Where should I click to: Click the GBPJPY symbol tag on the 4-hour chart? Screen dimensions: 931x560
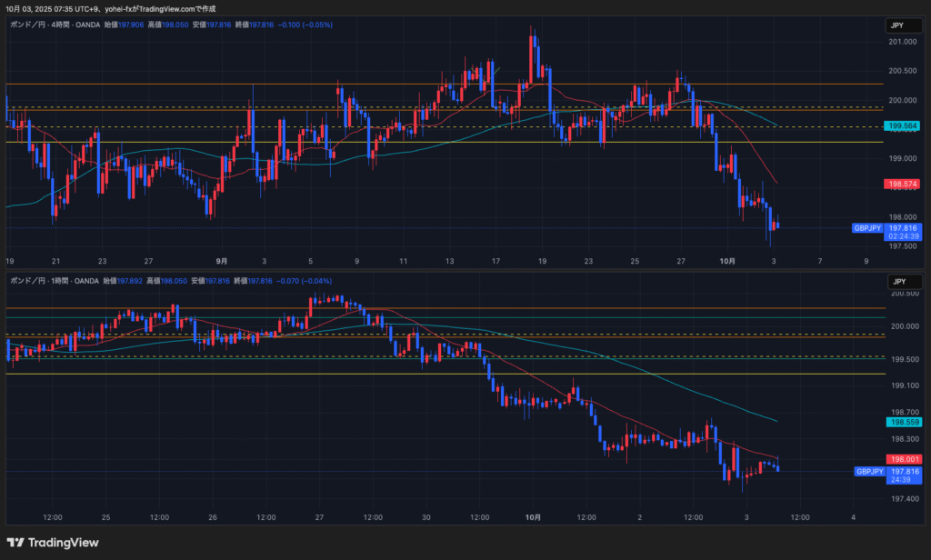pos(867,228)
